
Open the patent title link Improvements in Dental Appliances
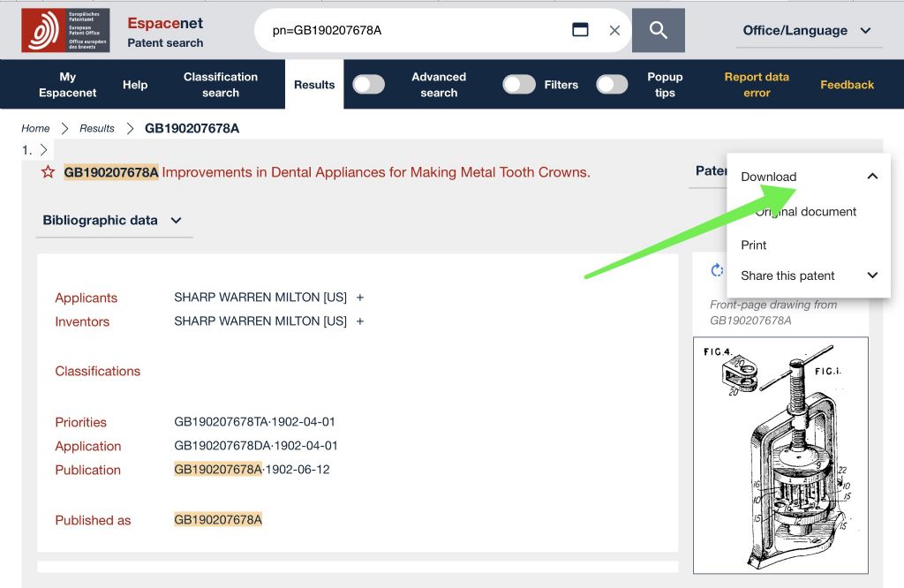point(376,172)
